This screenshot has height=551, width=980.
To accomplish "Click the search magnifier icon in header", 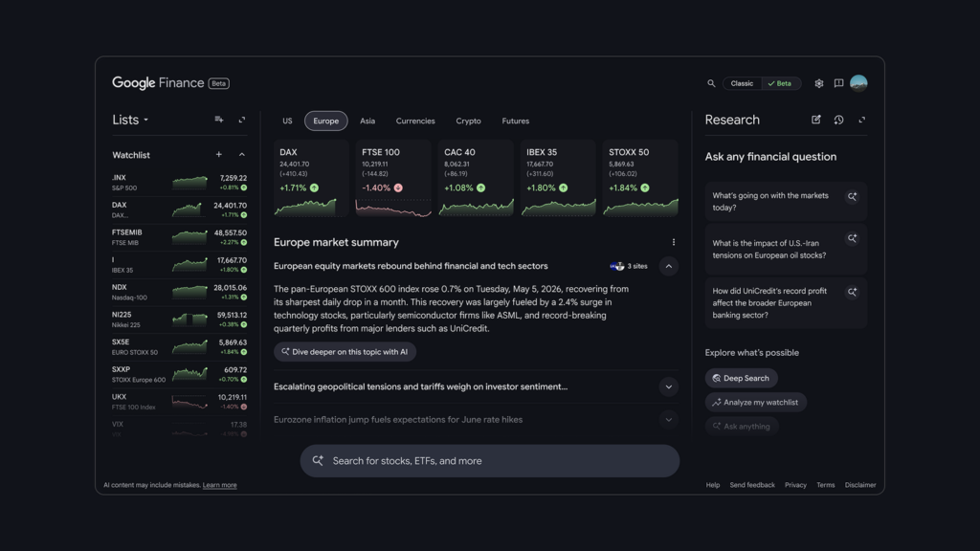I will point(711,83).
